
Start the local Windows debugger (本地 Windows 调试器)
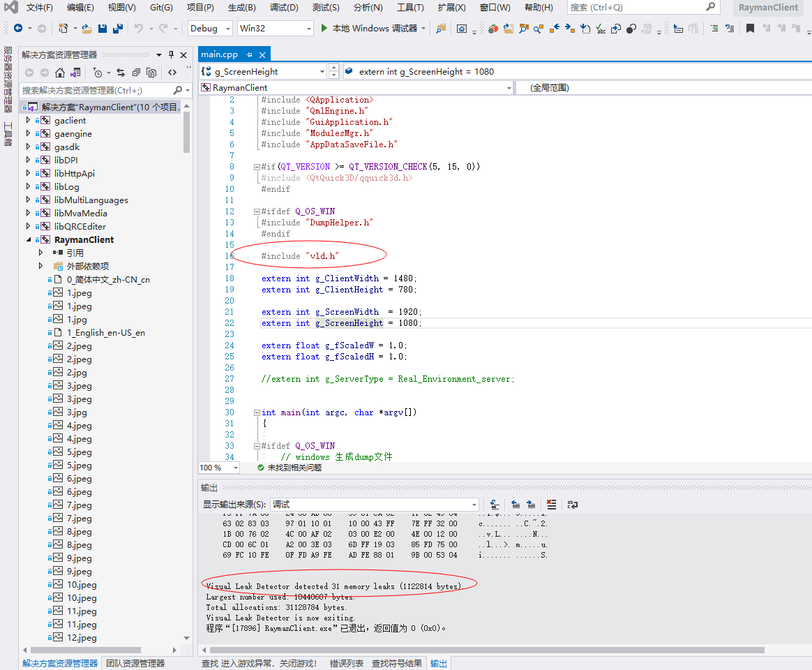(x=370, y=28)
